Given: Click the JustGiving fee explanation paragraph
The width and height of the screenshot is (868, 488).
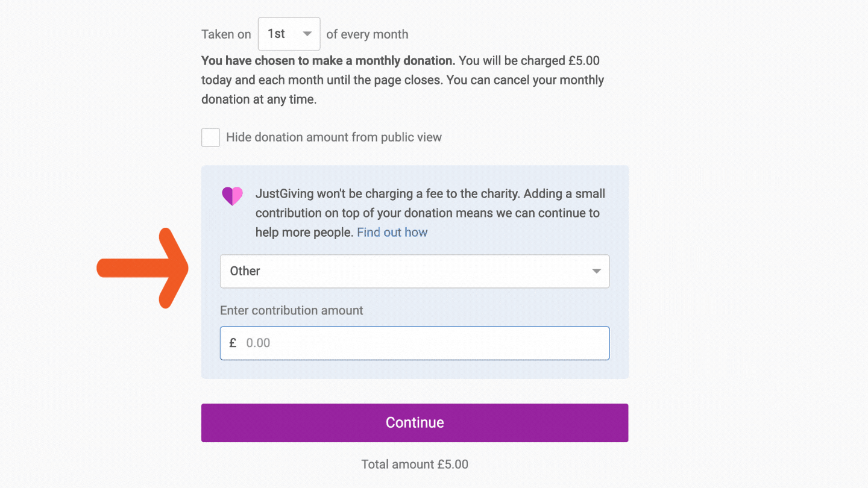Looking at the screenshot, I should [427, 213].
